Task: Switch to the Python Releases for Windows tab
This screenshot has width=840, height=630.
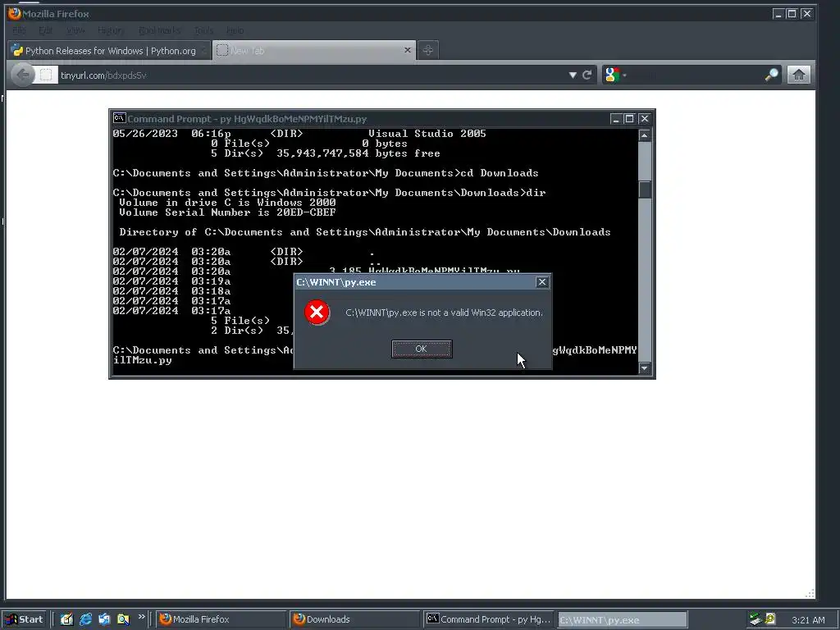Action: click(x=109, y=50)
